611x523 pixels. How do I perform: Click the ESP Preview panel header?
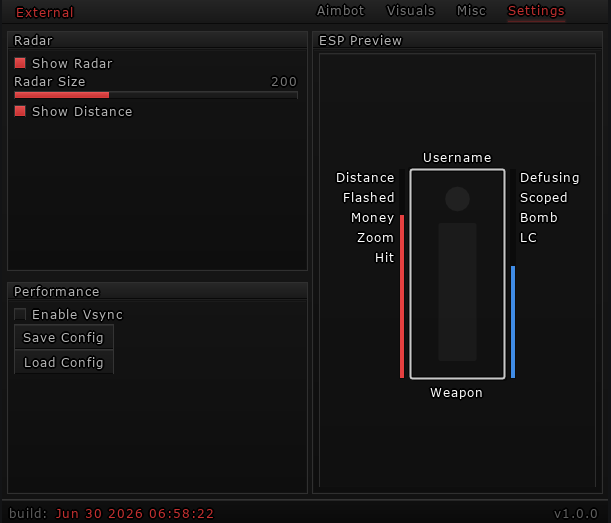click(x=457, y=41)
